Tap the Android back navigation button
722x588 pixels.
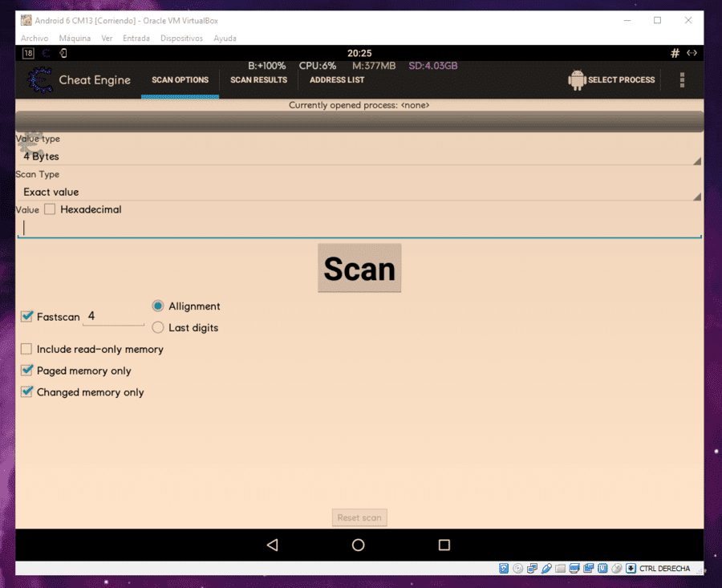[x=273, y=545]
